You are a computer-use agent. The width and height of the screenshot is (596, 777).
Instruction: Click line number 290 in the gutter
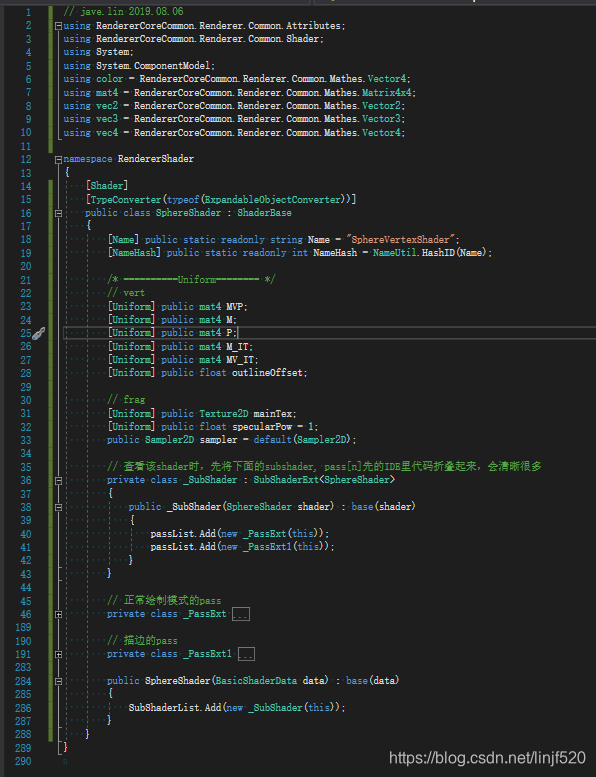pos(23,761)
